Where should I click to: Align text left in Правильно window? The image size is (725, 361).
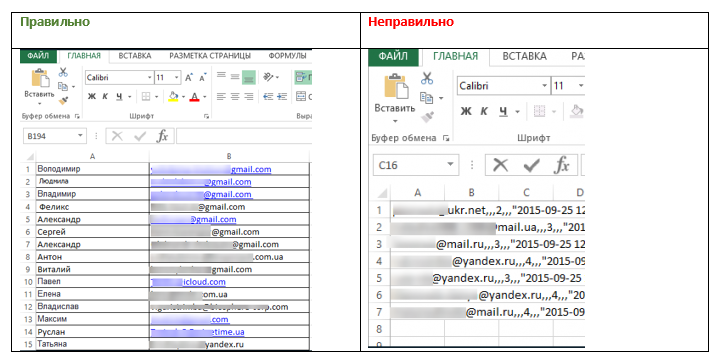click(x=221, y=97)
